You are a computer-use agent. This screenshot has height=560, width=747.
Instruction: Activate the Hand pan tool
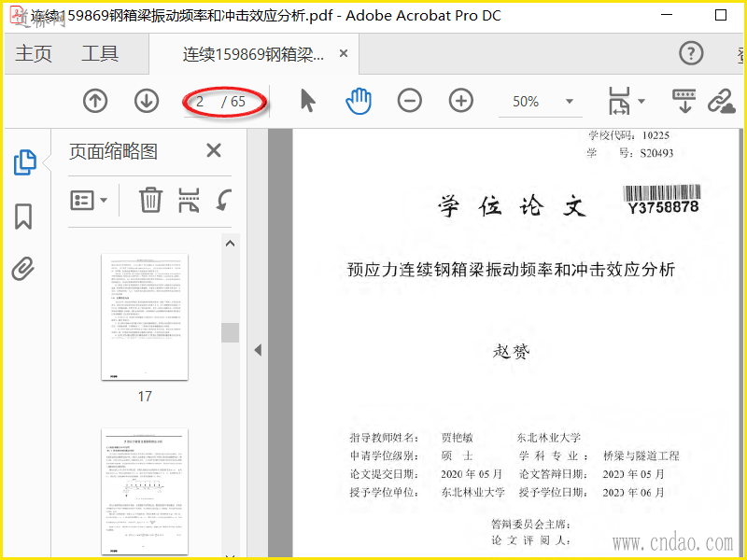[359, 101]
